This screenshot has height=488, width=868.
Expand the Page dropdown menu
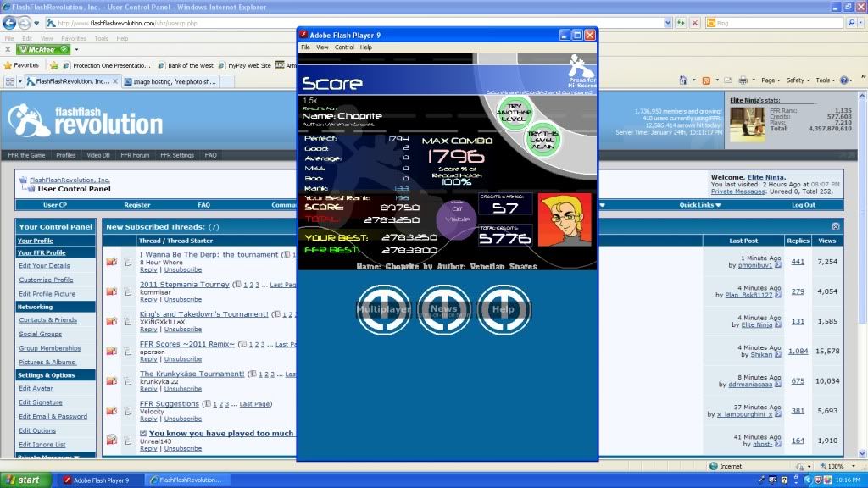coord(770,80)
